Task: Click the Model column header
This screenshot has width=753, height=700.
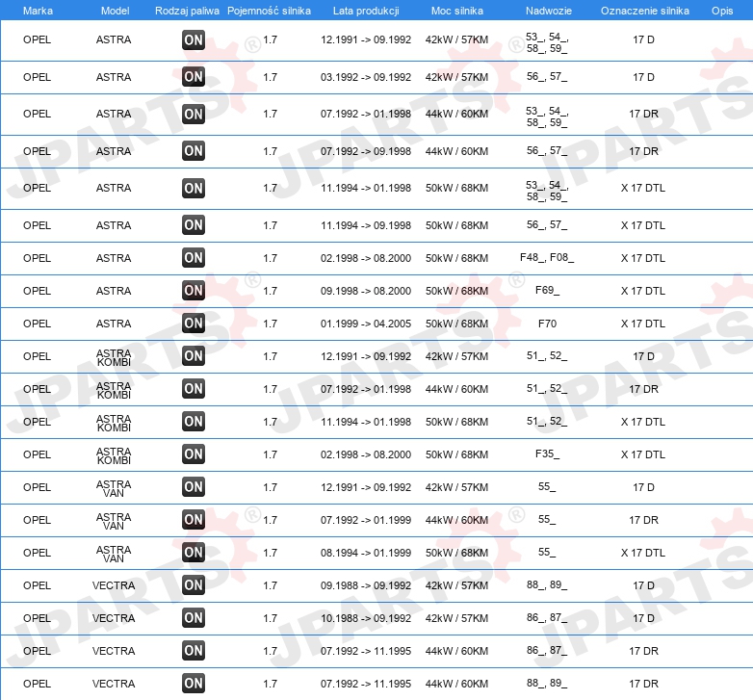Action: [x=115, y=11]
